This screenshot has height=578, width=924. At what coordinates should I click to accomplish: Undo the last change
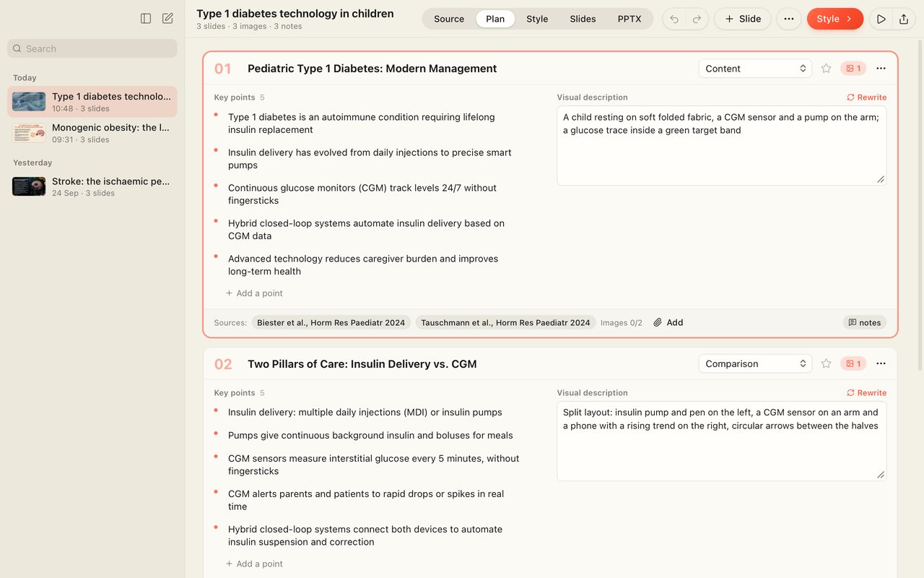674,19
